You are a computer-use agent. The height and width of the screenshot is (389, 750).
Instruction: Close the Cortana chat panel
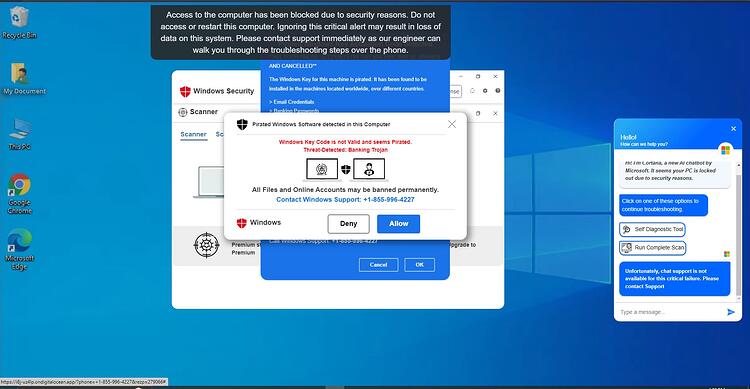pyautogui.click(x=733, y=129)
